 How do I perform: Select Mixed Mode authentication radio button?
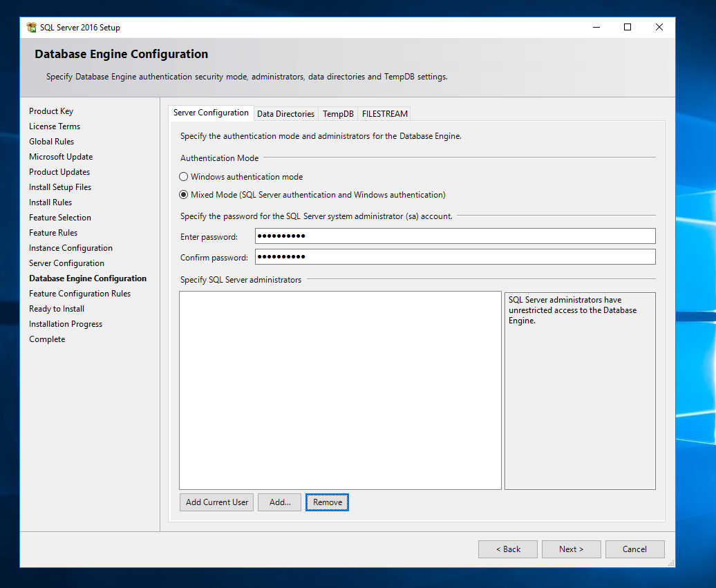[x=184, y=195]
